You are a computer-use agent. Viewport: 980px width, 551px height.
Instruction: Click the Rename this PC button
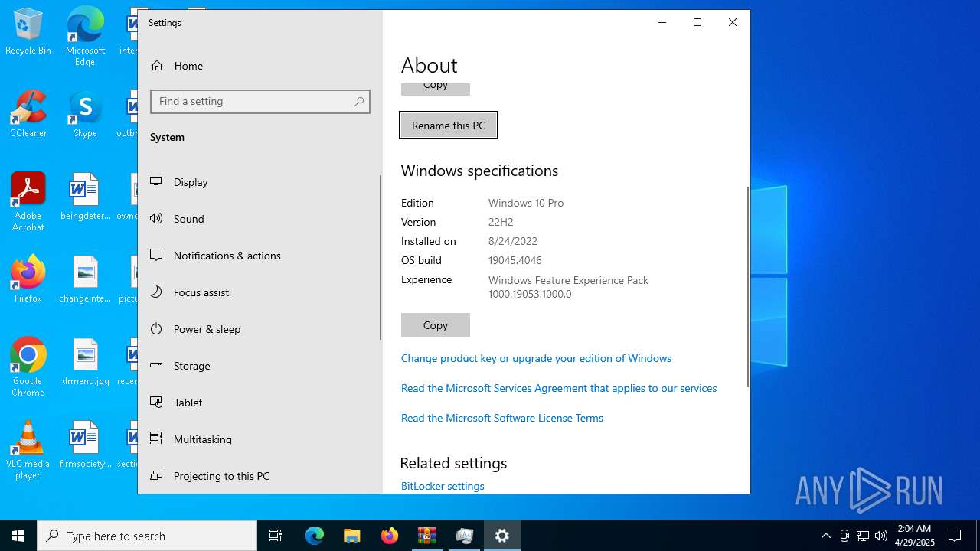click(449, 126)
